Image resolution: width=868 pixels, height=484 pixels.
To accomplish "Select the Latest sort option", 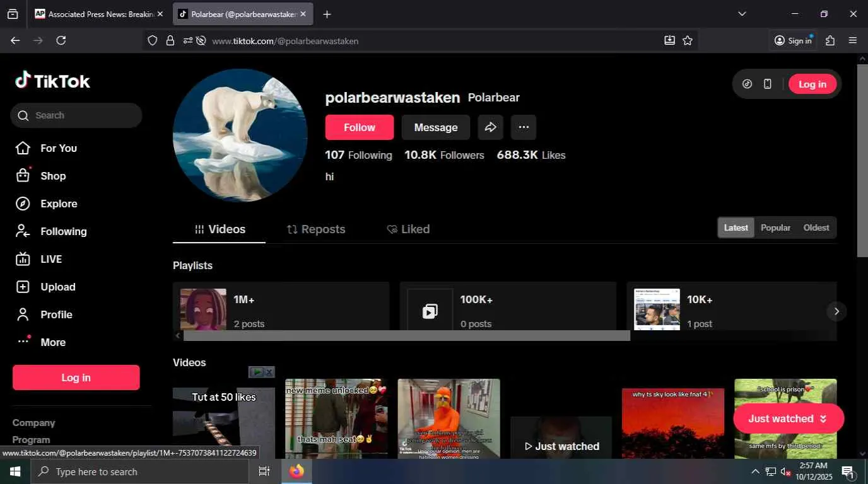I will pyautogui.click(x=736, y=228).
